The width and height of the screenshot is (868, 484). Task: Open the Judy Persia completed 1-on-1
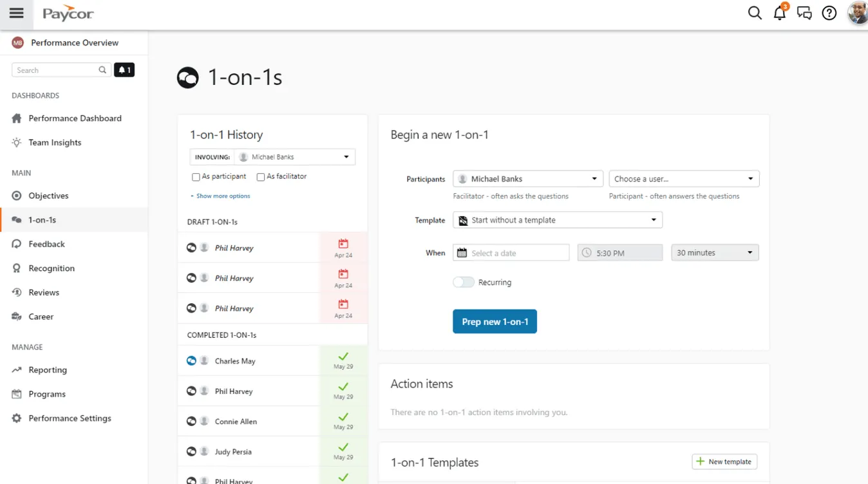(248, 452)
